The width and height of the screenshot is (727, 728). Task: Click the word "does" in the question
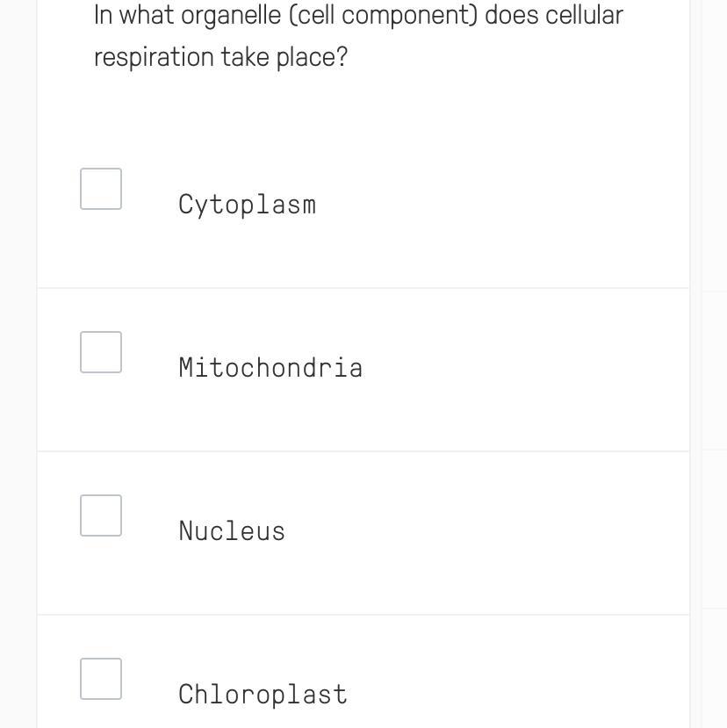(x=513, y=16)
